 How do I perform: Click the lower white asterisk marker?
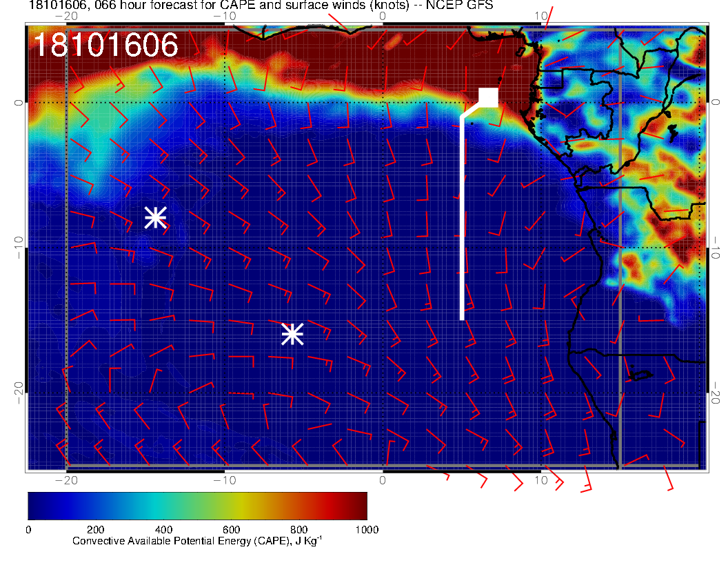tap(292, 334)
